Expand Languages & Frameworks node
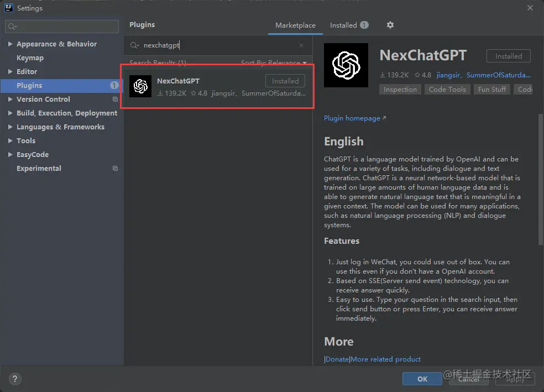The height and width of the screenshot is (392, 544). click(10, 127)
